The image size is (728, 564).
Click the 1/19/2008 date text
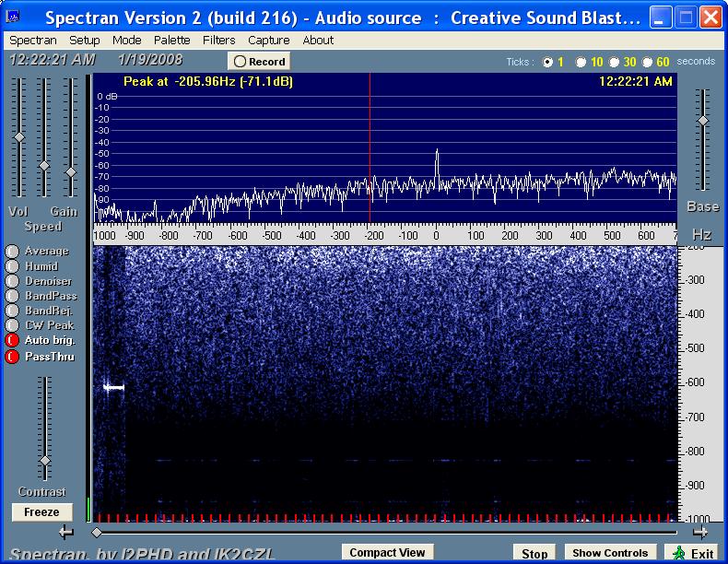point(150,60)
